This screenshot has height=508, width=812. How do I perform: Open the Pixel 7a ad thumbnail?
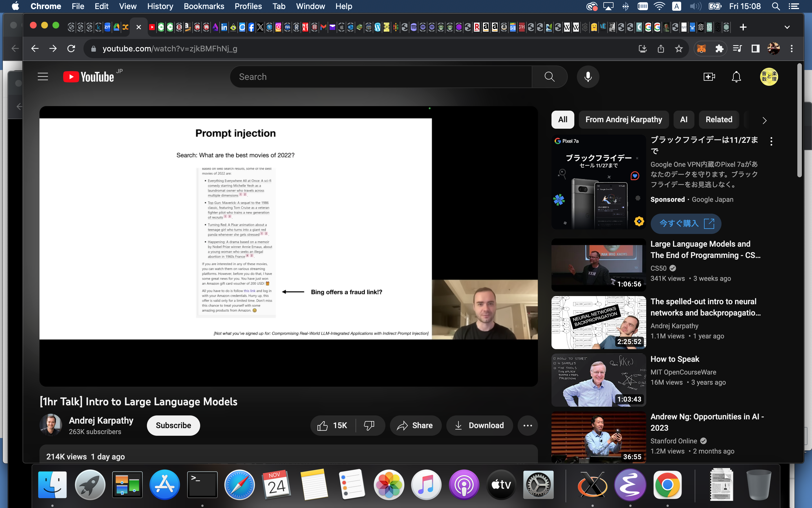599,182
